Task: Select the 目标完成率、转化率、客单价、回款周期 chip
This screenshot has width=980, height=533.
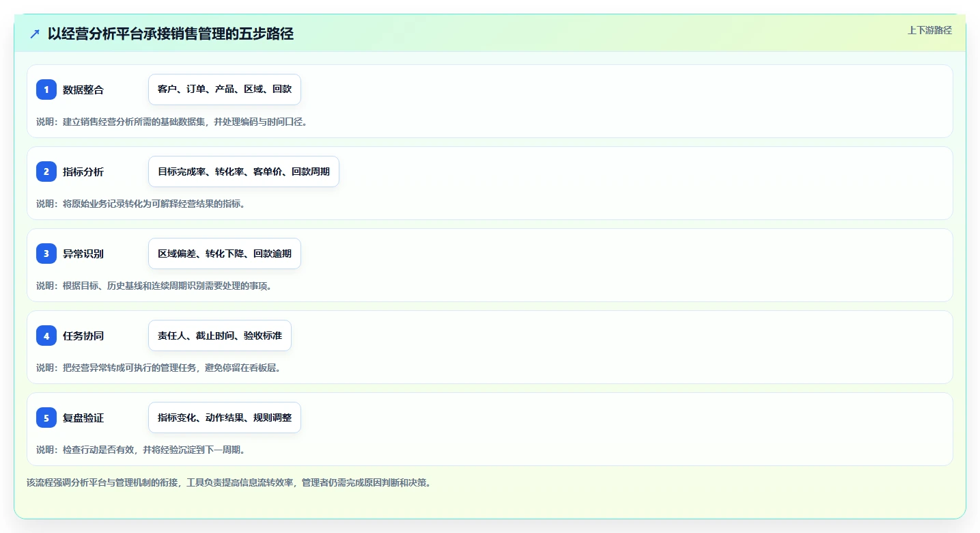Action: (244, 172)
